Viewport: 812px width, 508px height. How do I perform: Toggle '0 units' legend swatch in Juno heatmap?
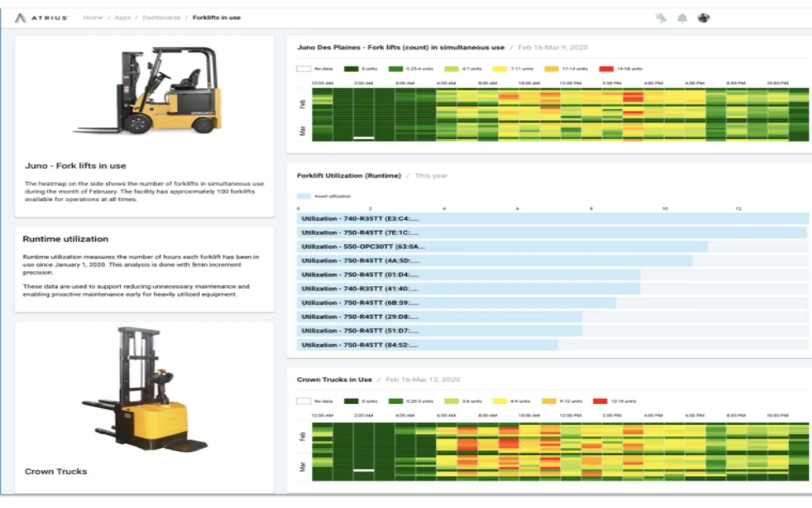351,69
